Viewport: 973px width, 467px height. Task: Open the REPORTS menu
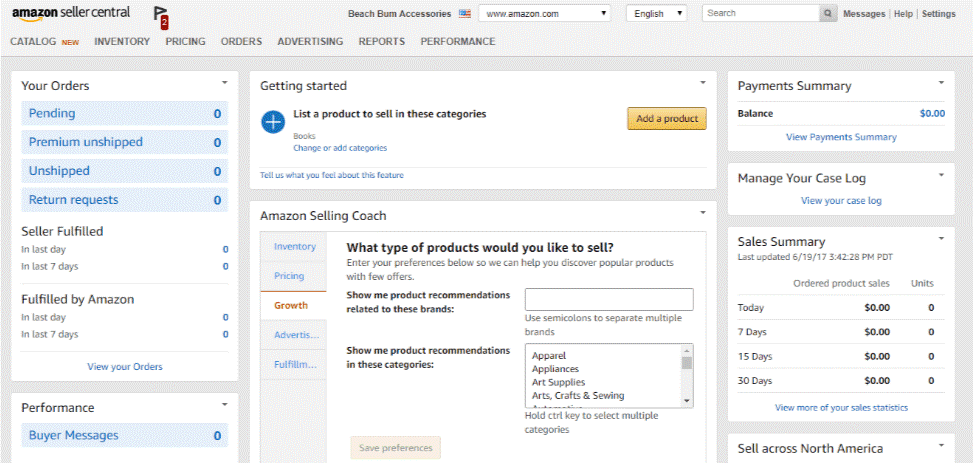tap(382, 42)
